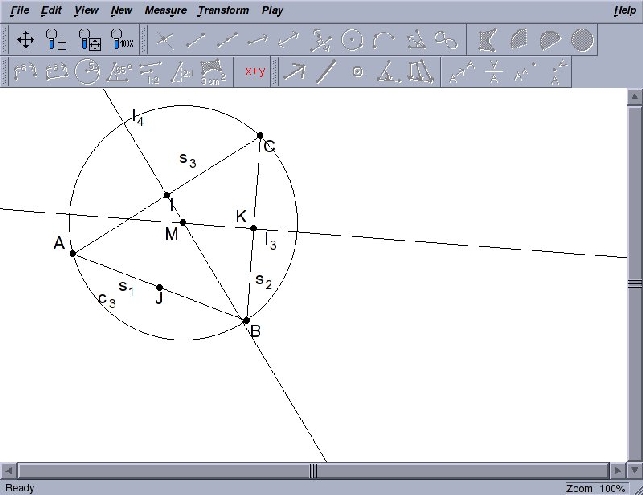Screen dimensions: 643x495
Task: Click the vertical scrollbar down arrow
Action: 634,470
